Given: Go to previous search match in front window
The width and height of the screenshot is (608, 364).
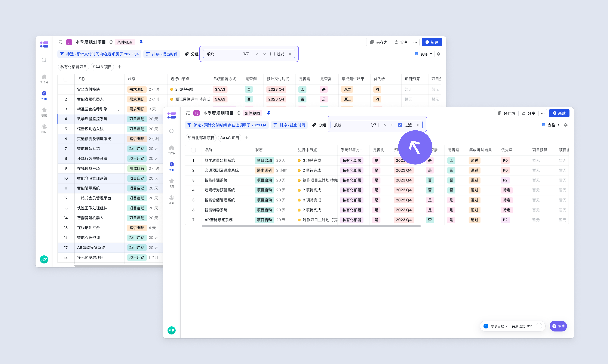Looking at the screenshot, I should pyautogui.click(x=385, y=125).
